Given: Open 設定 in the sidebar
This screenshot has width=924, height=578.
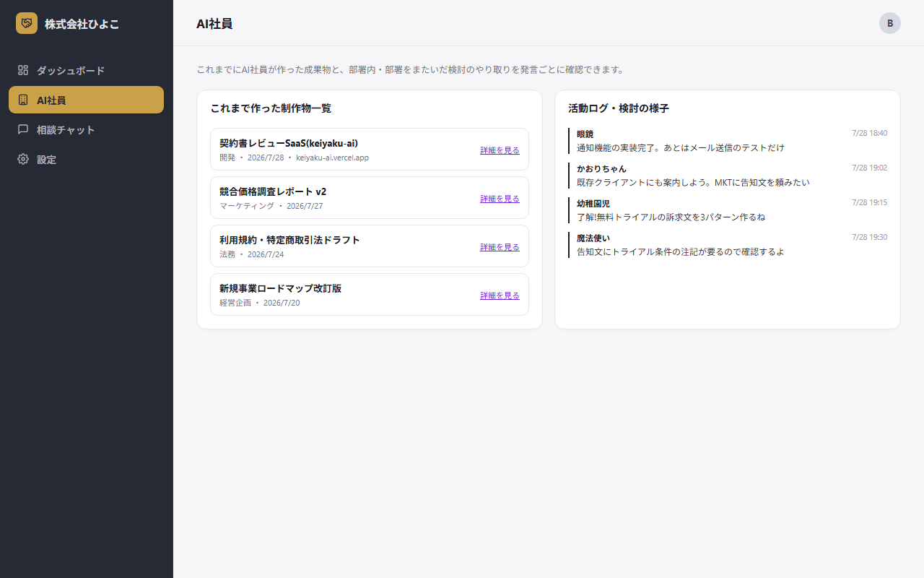Looking at the screenshot, I should point(86,159).
